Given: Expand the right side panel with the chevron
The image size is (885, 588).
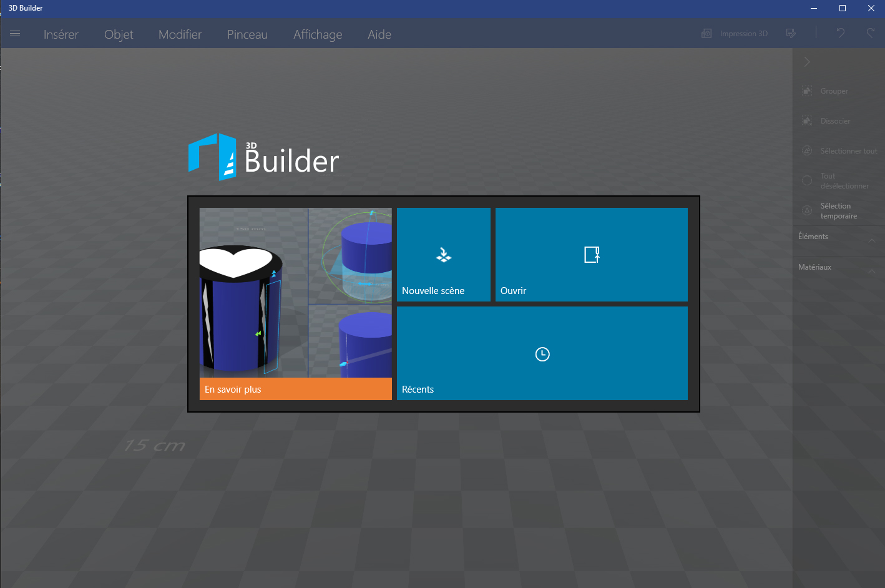Looking at the screenshot, I should (806, 62).
